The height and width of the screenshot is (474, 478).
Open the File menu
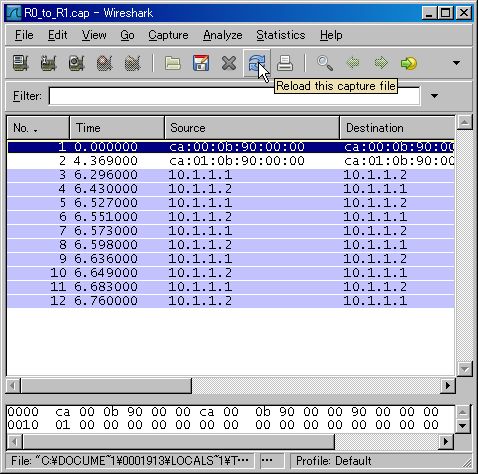click(24, 35)
